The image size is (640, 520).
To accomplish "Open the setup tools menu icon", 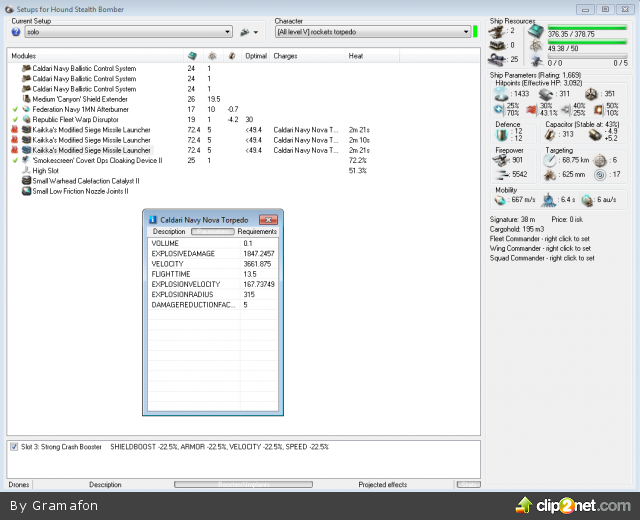I will [x=246, y=32].
